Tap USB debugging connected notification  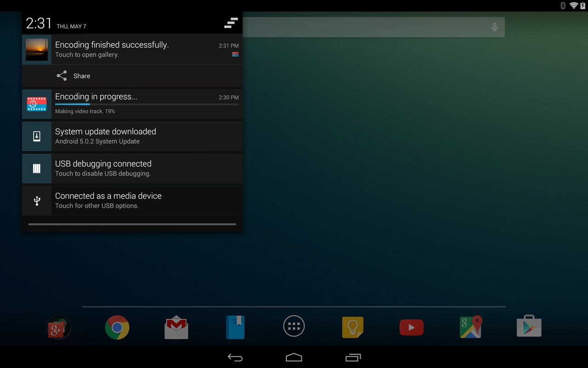click(x=132, y=168)
